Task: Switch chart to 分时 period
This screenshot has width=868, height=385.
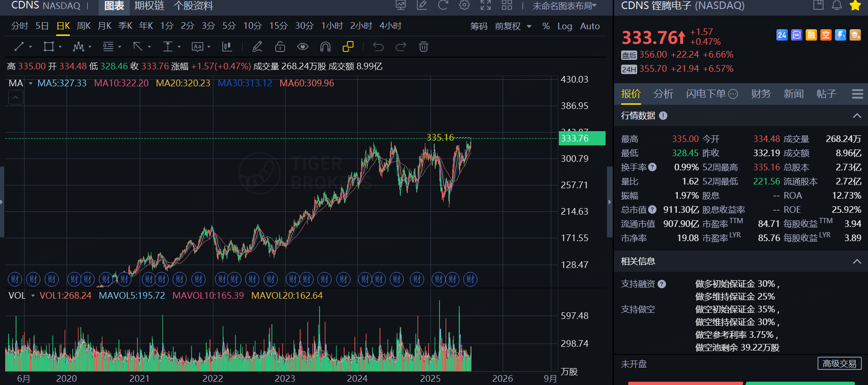Action: click(x=20, y=26)
